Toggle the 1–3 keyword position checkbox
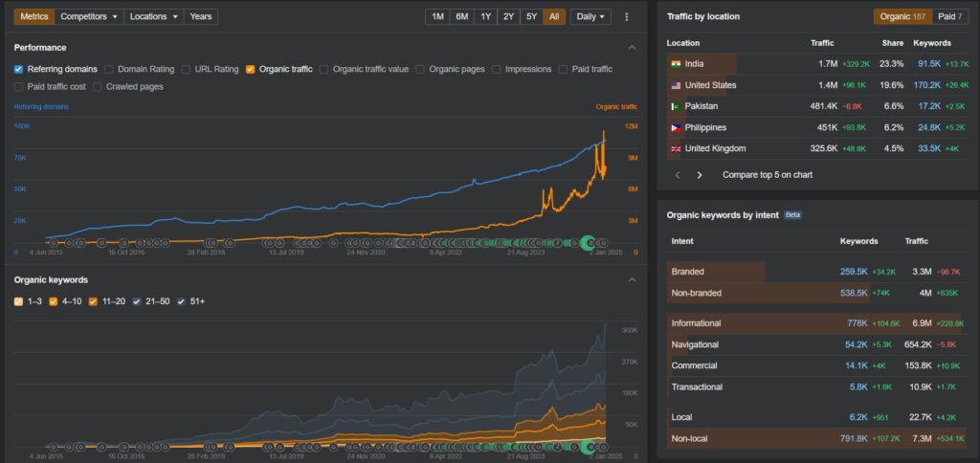 [x=19, y=301]
